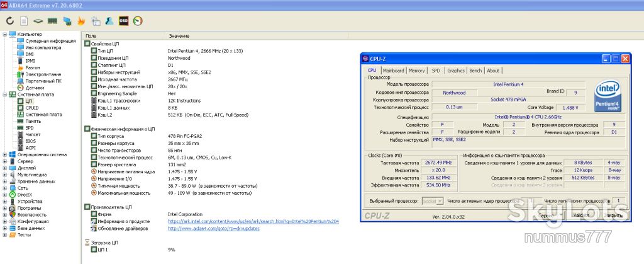This screenshot has height=264, width=644.
Task: Switch to Mainboard tab in CPU-Z
Action: pos(393,71)
